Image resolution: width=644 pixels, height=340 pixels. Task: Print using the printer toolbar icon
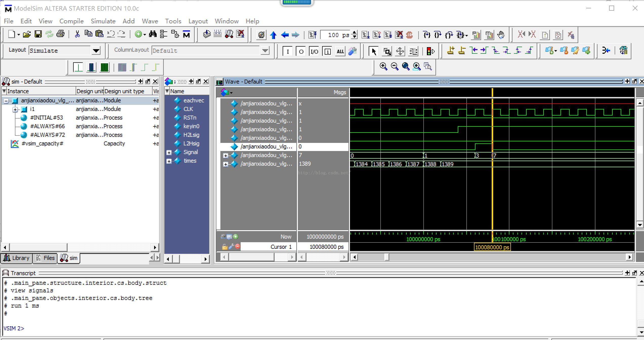coord(60,34)
